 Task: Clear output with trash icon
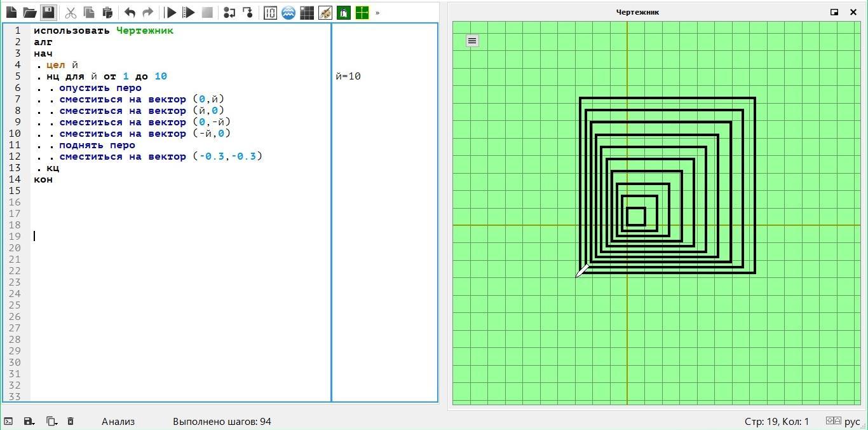[71, 421]
